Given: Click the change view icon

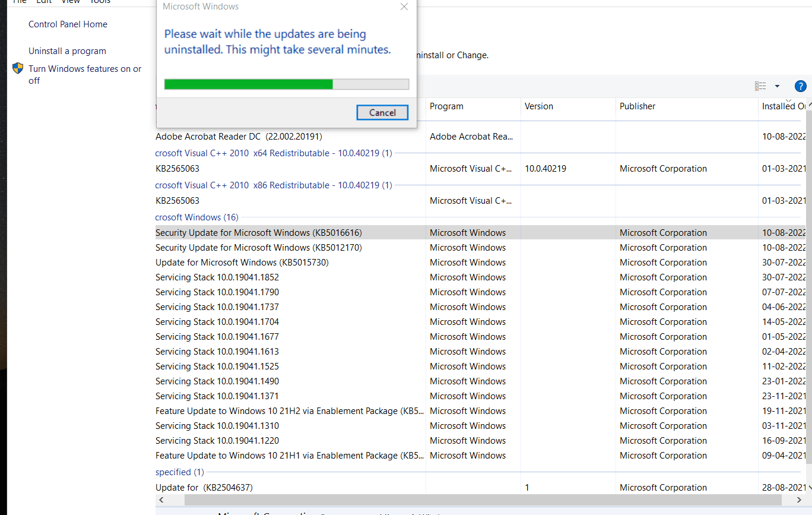Looking at the screenshot, I should tap(760, 86).
